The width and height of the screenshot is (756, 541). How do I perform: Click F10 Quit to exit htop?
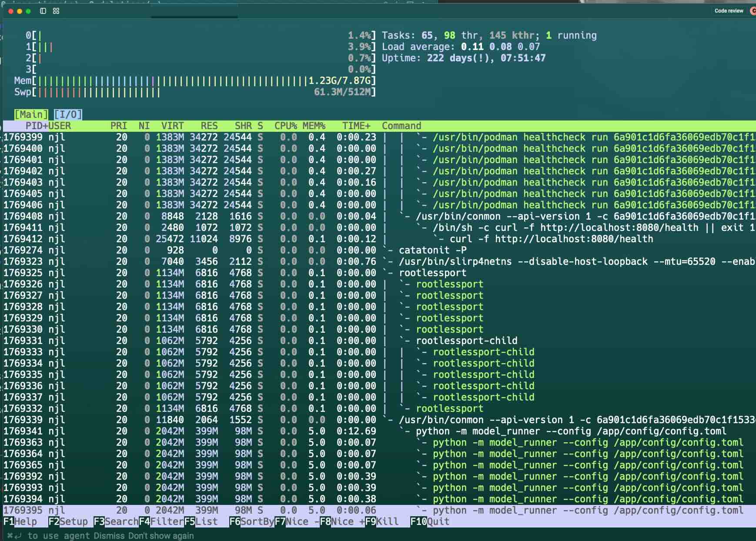(430, 521)
